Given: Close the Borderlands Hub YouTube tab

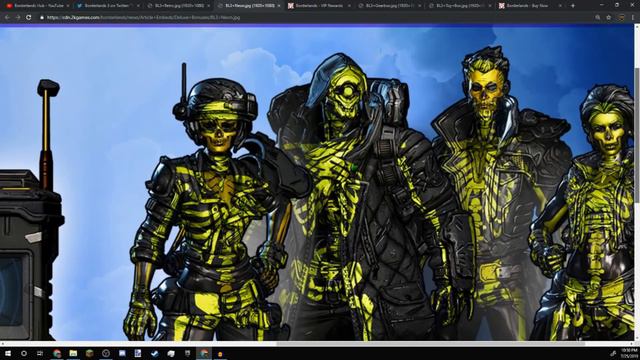Looking at the screenshot, I should pyautogui.click(x=67, y=6).
